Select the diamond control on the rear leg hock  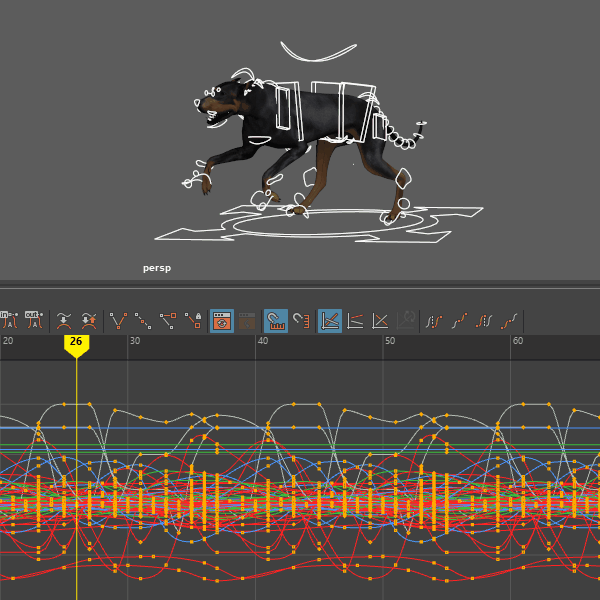(x=403, y=178)
